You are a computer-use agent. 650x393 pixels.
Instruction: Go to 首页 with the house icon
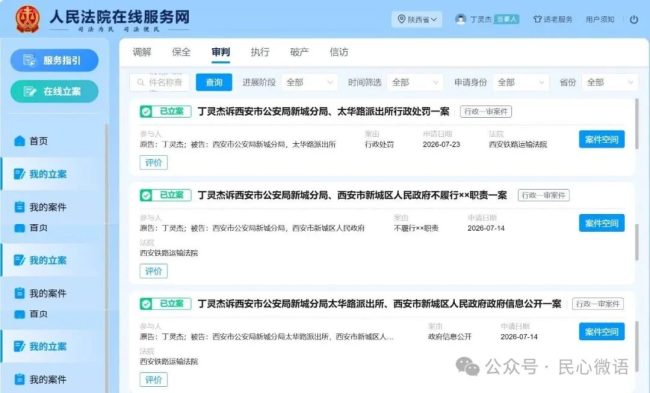tap(32, 141)
